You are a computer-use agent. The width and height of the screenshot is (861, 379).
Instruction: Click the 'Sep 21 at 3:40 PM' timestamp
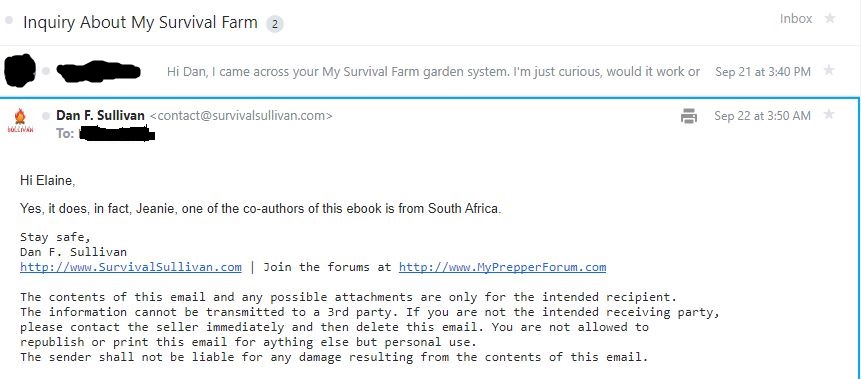[762, 72]
